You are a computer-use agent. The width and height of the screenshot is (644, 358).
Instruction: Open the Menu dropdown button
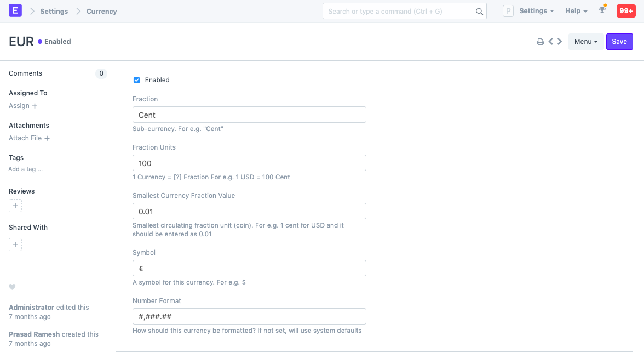[x=585, y=42]
